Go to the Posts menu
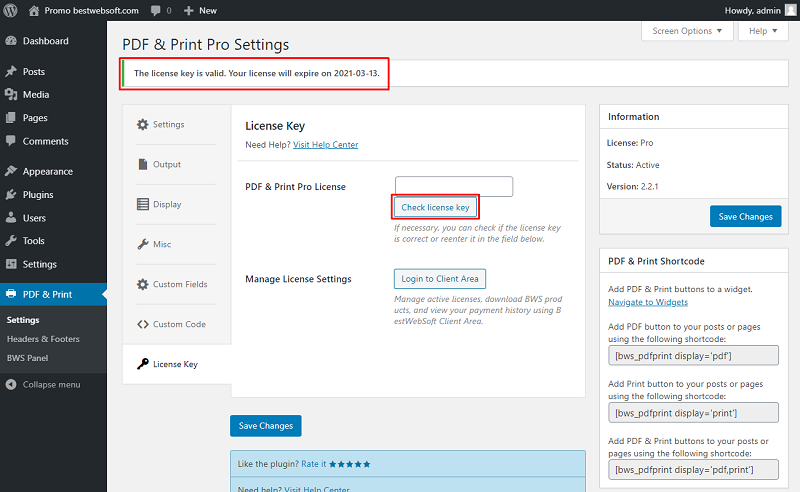The image size is (800, 492). [53, 71]
